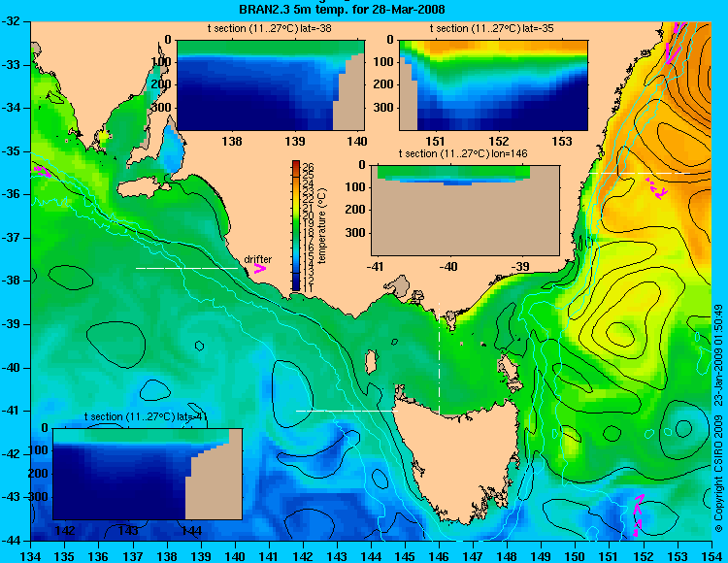Click the 't section (11..27°C) lon=146' caption
The image size is (728, 563).
463,153
